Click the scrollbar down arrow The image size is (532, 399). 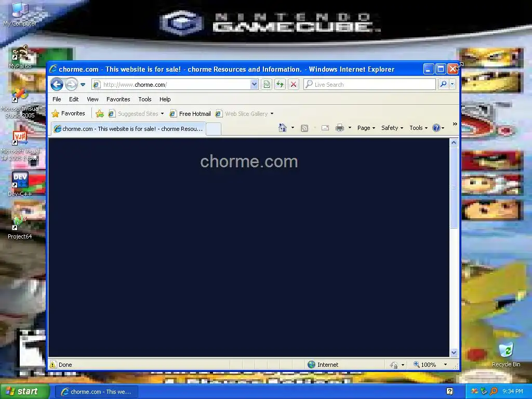(x=454, y=353)
